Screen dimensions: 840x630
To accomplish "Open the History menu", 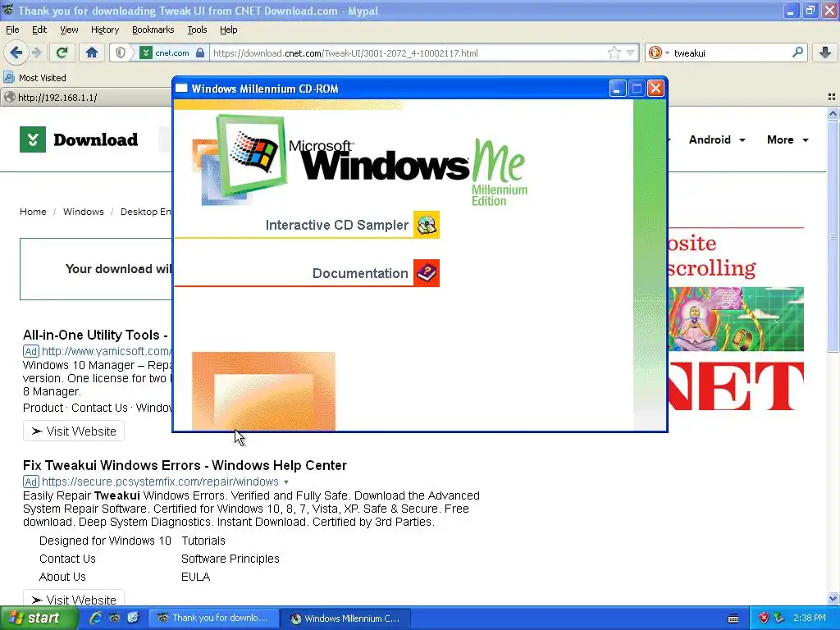I will (104, 30).
